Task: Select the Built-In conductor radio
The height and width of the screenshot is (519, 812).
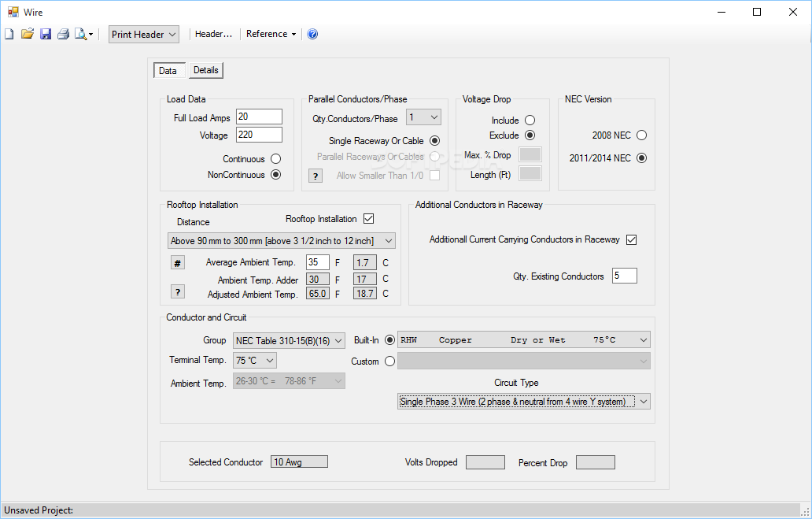Action: [x=390, y=340]
